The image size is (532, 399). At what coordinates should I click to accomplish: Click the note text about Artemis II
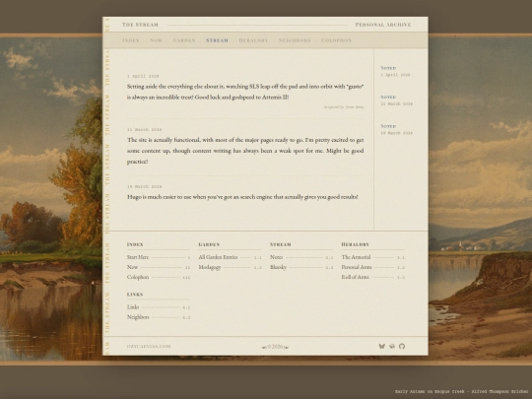pos(245,92)
